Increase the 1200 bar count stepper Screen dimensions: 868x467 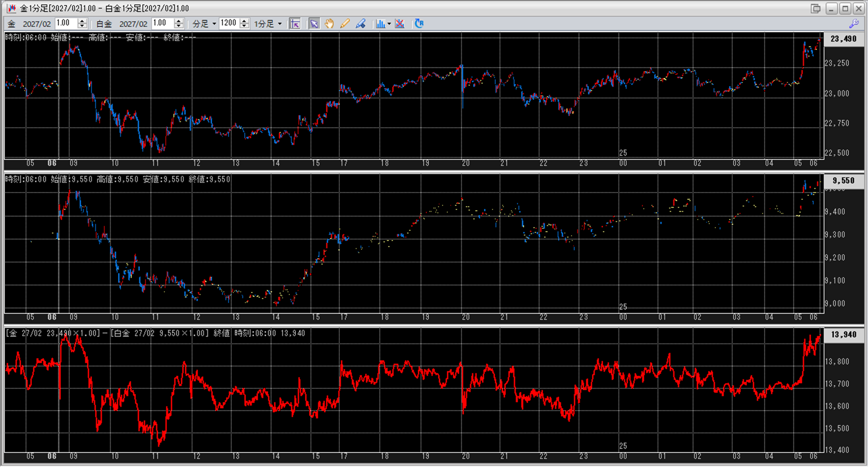(244, 21)
